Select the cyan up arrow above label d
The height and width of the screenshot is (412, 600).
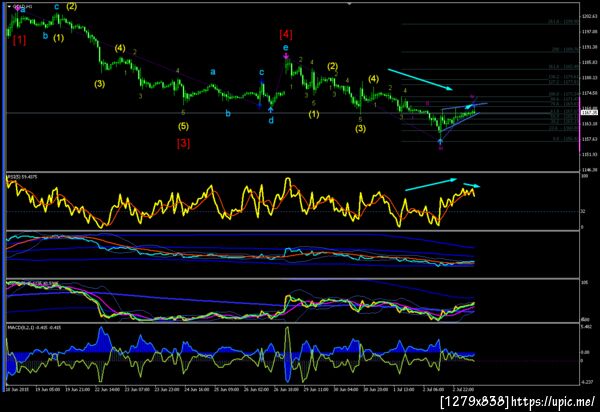point(271,110)
